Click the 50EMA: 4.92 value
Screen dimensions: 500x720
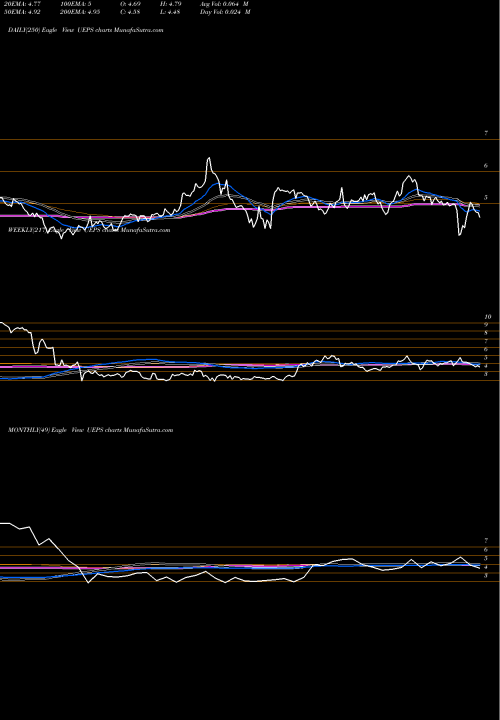(22, 12)
